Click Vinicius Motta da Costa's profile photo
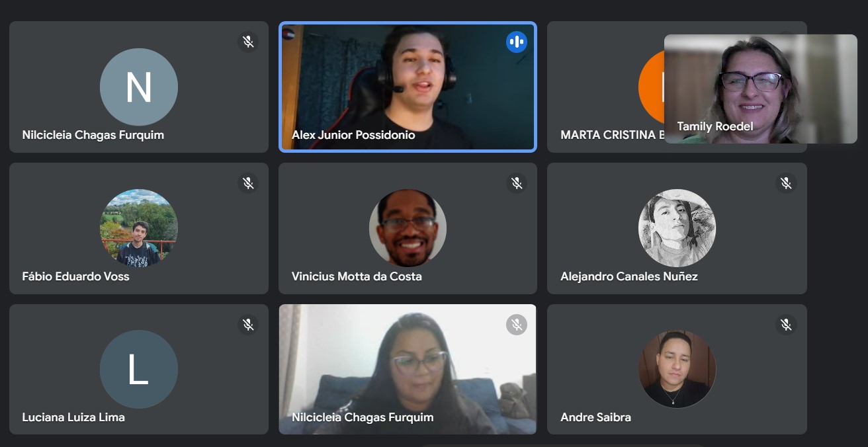The image size is (868, 447). 408,228
